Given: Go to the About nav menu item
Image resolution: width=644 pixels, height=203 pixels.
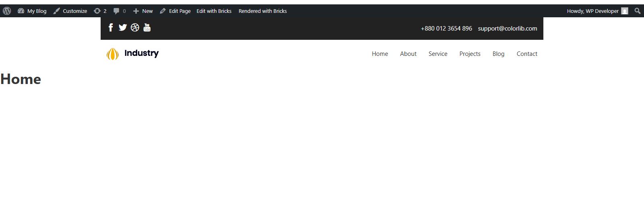Looking at the screenshot, I should tap(408, 54).
